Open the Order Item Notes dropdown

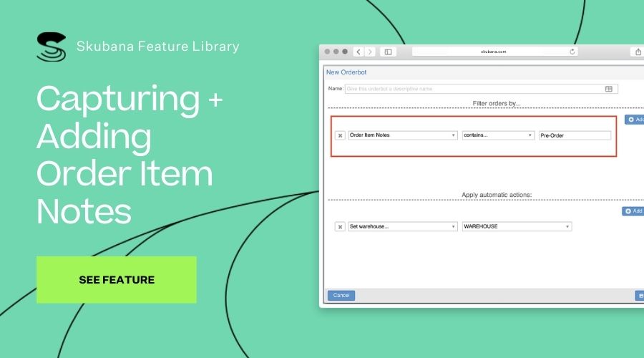(402, 135)
